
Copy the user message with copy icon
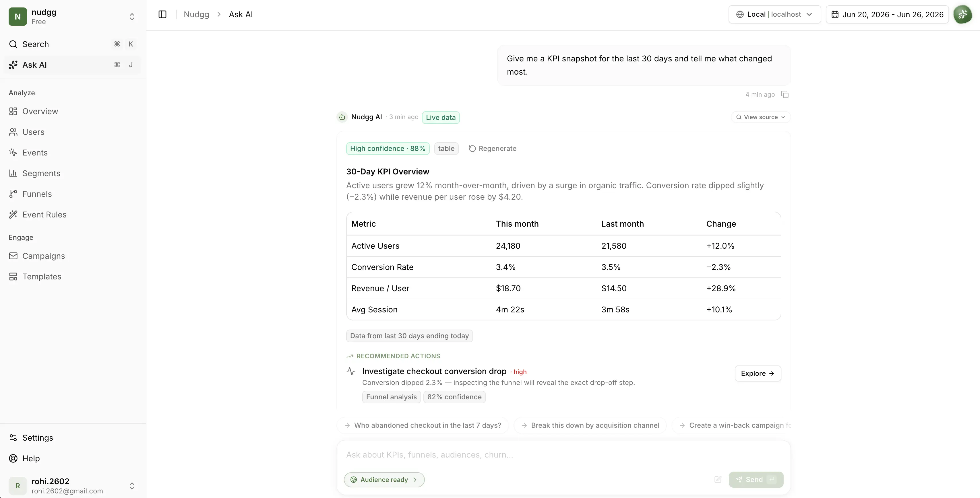tap(785, 94)
